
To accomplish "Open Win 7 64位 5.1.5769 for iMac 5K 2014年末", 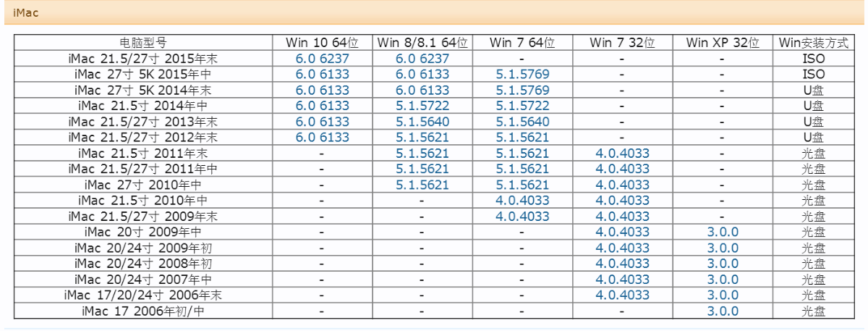I will tap(522, 91).
